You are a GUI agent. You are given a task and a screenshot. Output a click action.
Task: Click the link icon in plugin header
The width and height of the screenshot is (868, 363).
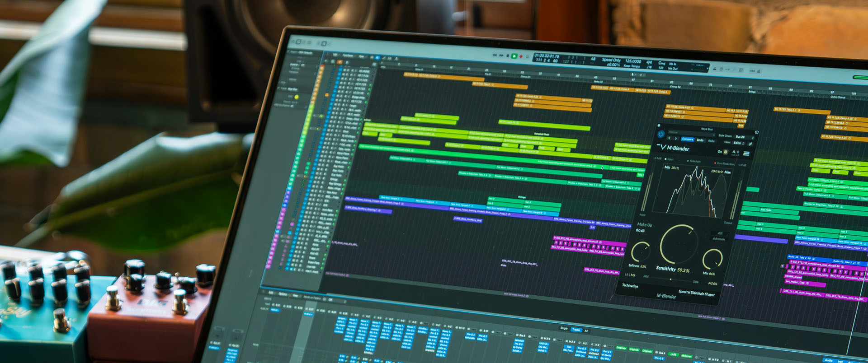pyautogui.click(x=750, y=144)
